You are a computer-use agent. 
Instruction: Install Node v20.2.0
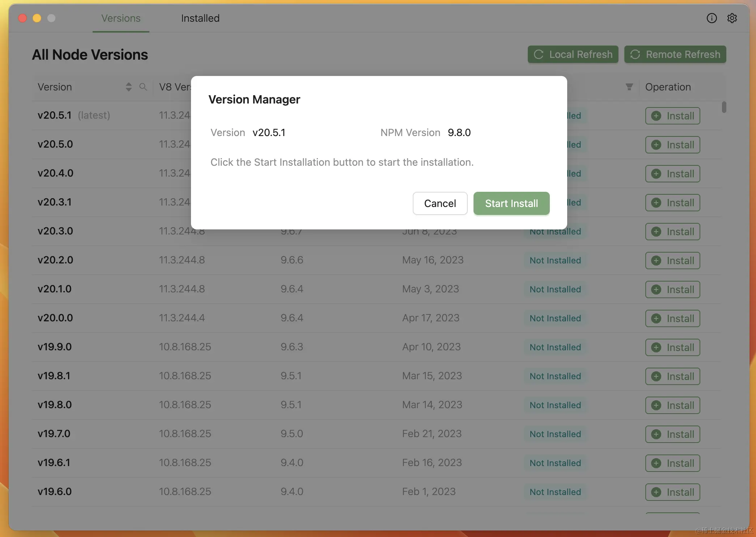672,261
